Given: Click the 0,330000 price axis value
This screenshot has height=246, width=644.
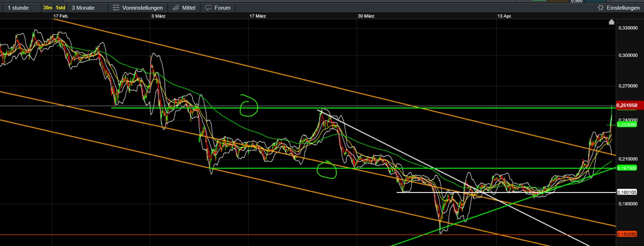Looking at the screenshot, I should tap(628, 28).
